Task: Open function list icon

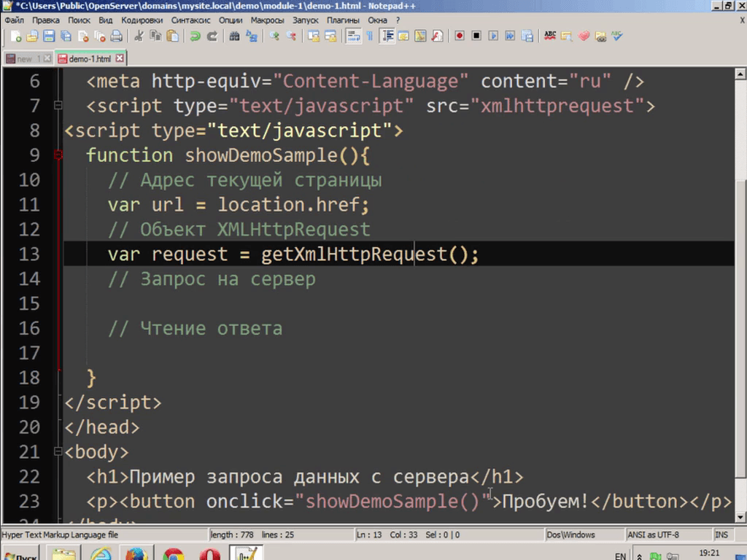Action: [x=438, y=36]
